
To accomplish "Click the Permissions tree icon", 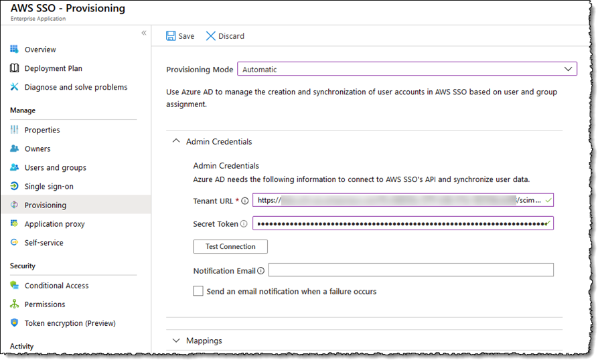I will tap(14, 304).
